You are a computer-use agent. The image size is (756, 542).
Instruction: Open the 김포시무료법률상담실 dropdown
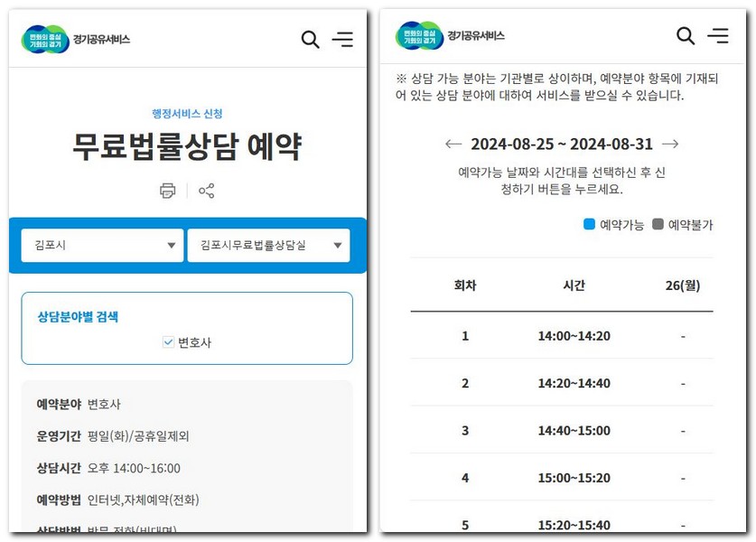[269, 244]
